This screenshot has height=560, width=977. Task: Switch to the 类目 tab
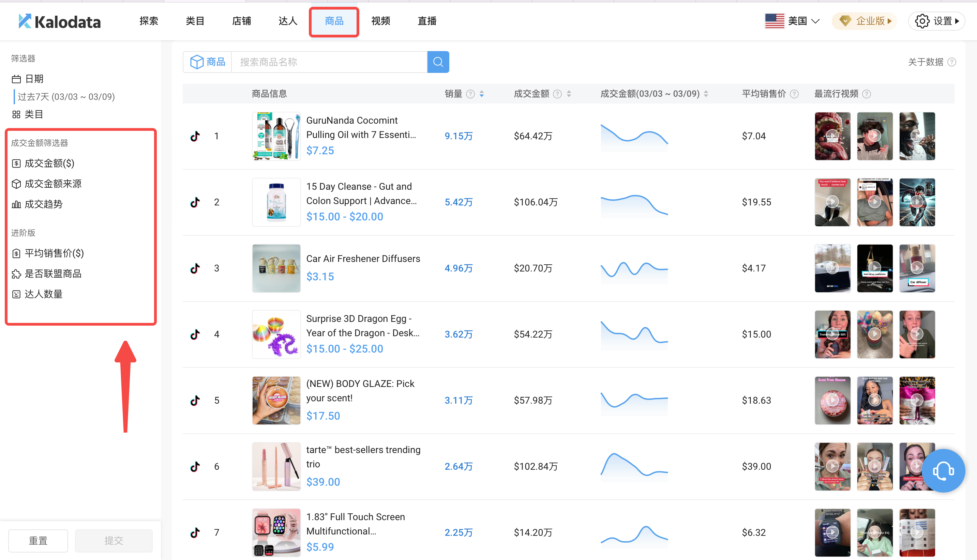(195, 21)
